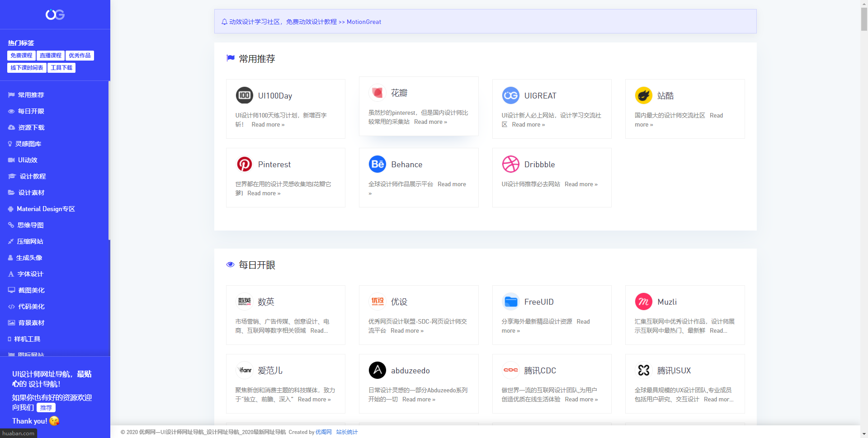Screen dimensions: 868x438
Task: Select the Muzli icon
Action: [x=643, y=301]
